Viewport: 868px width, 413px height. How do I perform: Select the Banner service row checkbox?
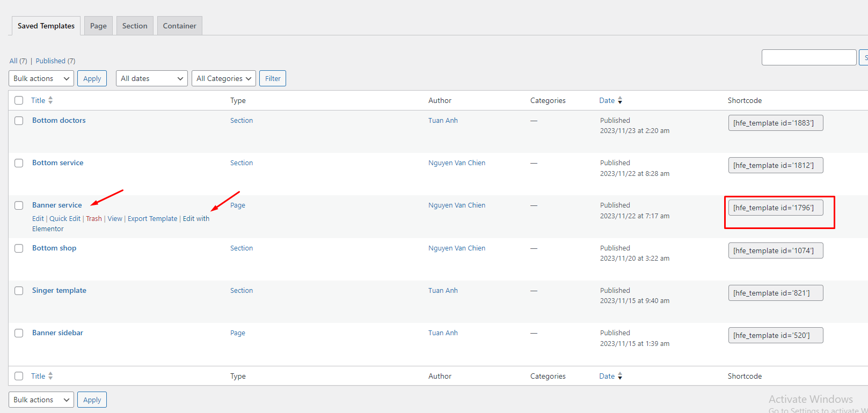[x=19, y=205]
